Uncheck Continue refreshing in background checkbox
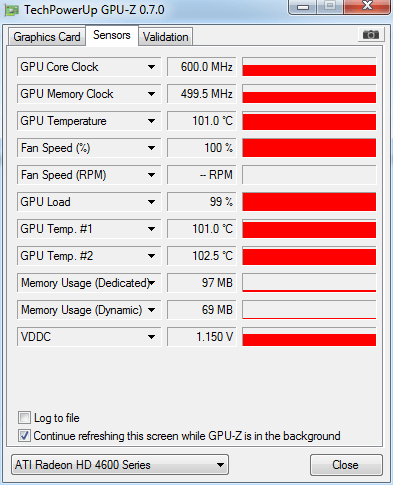393x485 pixels. pyautogui.click(x=24, y=436)
